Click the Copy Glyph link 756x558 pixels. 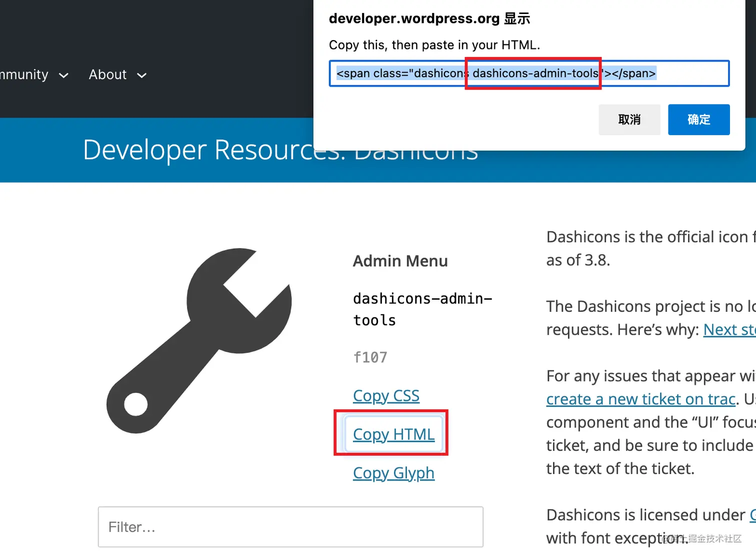coord(393,473)
